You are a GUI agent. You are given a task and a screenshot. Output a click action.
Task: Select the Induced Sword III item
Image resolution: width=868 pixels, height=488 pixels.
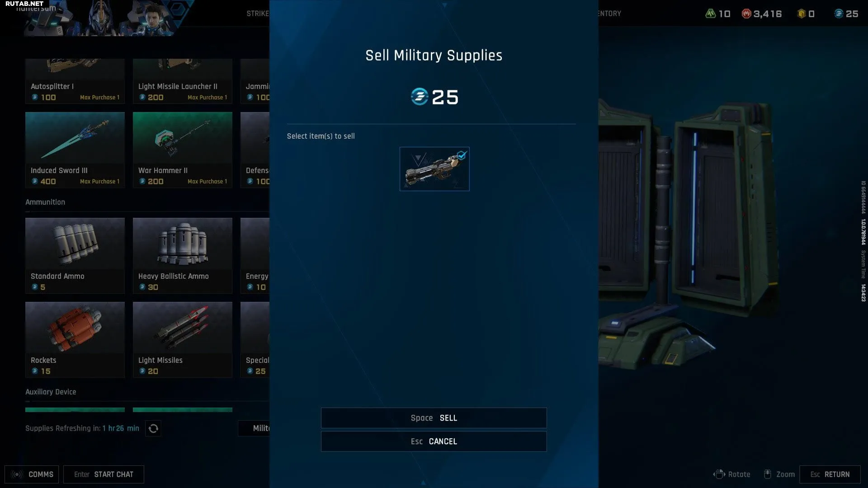[75, 150]
